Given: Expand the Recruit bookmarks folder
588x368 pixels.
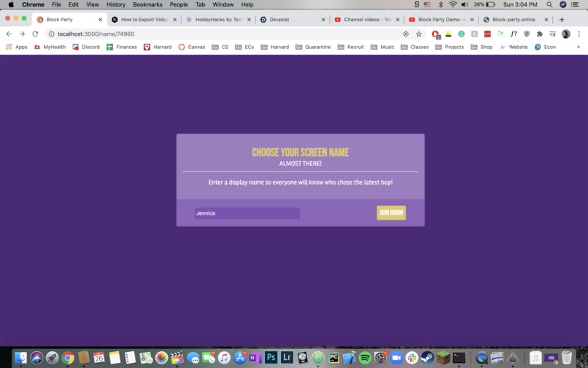Looking at the screenshot, I should point(351,47).
